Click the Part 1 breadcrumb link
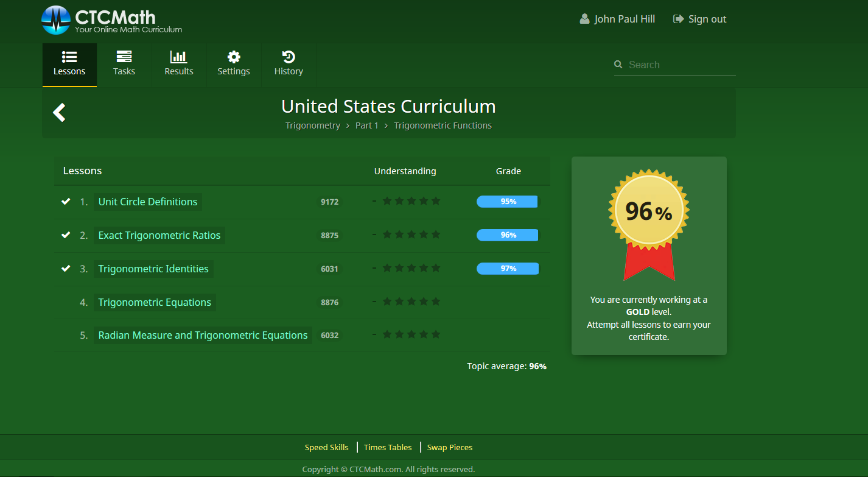 tap(367, 125)
